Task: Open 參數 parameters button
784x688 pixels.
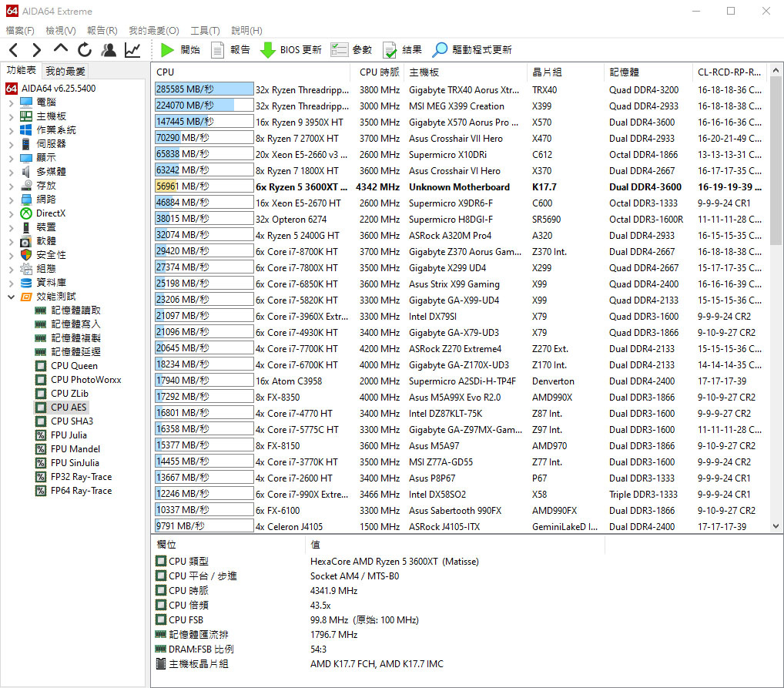Action: click(351, 49)
